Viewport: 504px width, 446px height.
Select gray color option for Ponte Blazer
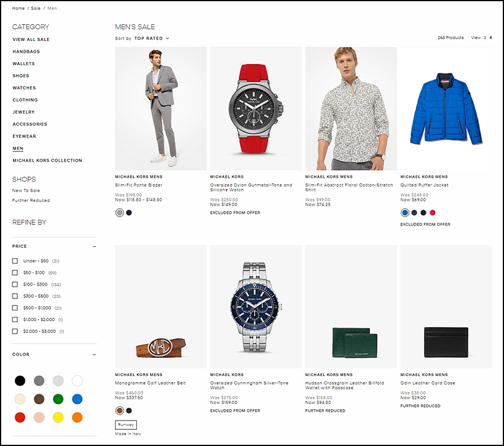[120, 213]
